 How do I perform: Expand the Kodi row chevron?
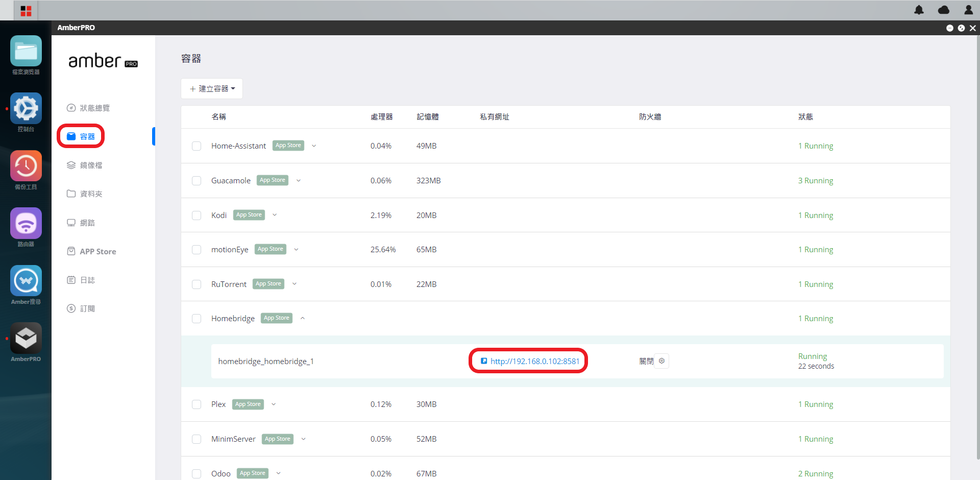point(275,215)
